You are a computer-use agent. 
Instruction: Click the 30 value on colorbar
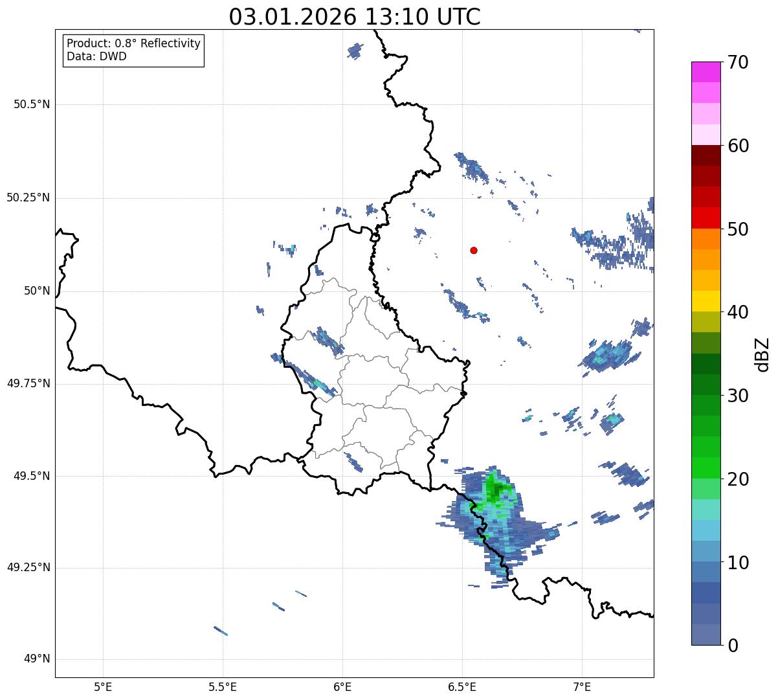pyautogui.click(x=739, y=396)
